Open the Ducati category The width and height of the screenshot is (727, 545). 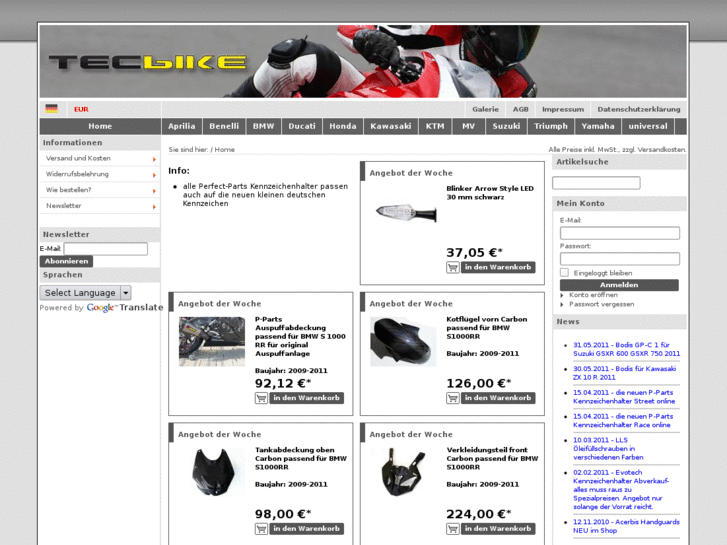(x=302, y=126)
